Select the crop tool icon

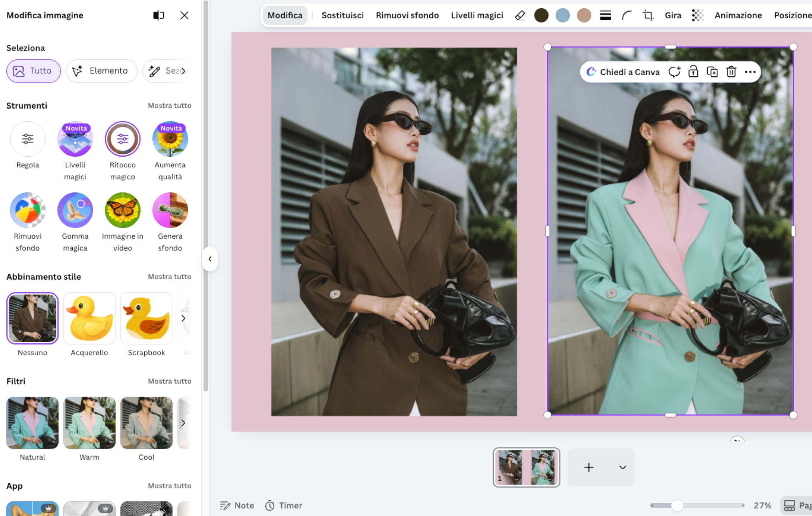(x=648, y=15)
